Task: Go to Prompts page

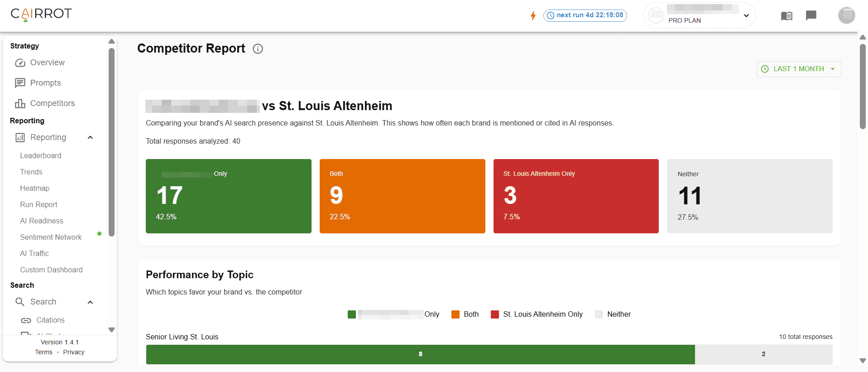Action: pos(45,83)
